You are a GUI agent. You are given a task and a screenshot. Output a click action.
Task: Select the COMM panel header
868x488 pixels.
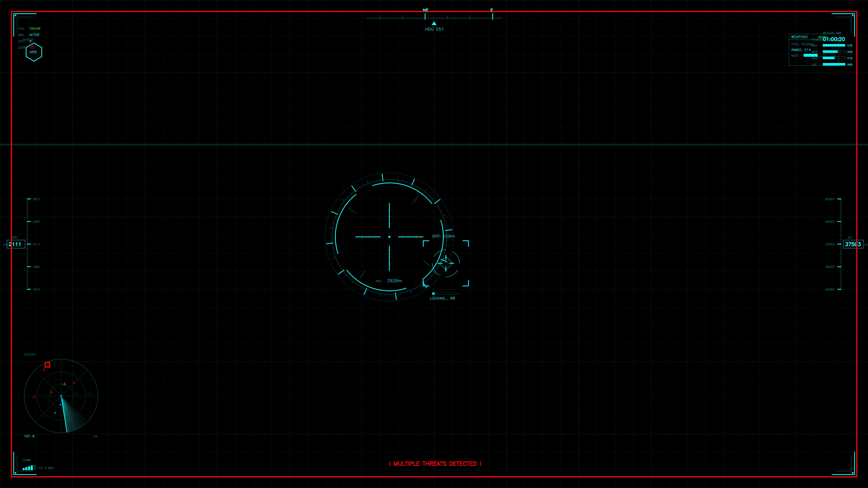pos(27,460)
